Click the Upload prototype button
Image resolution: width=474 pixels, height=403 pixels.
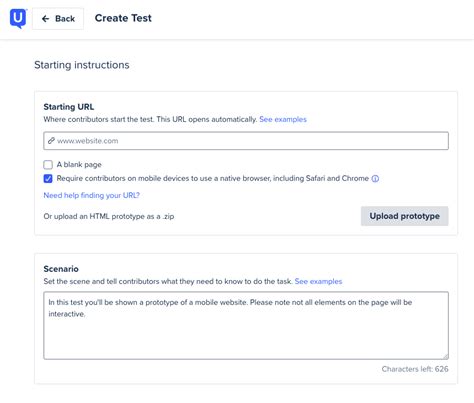404,216
